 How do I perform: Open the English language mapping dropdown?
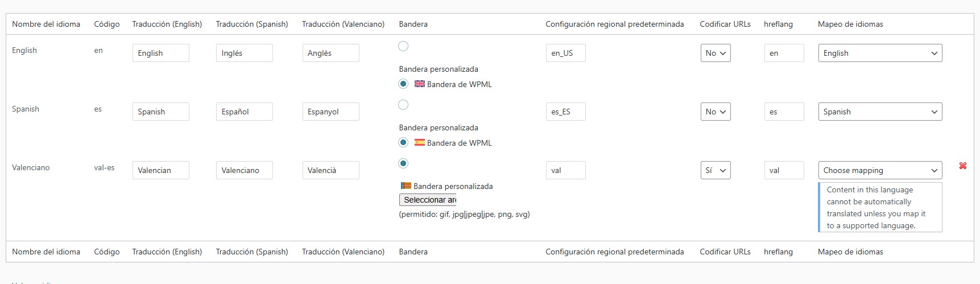point(880,53)
